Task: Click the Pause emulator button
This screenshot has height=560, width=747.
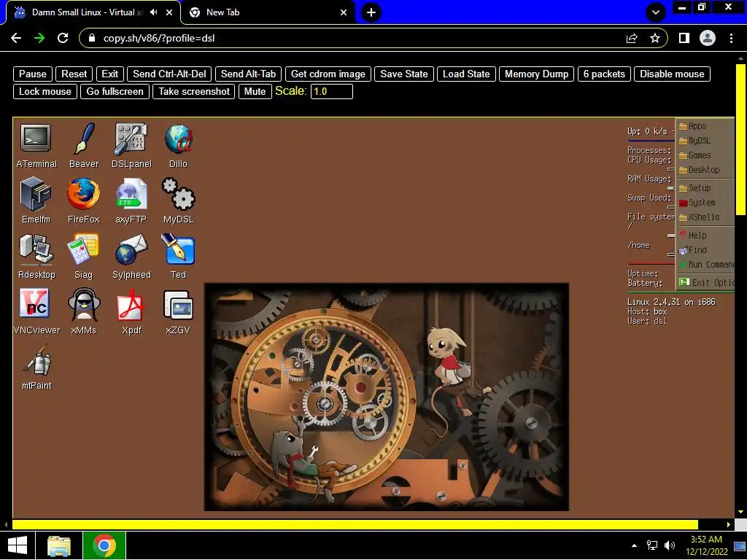Action: pos(32,74)
